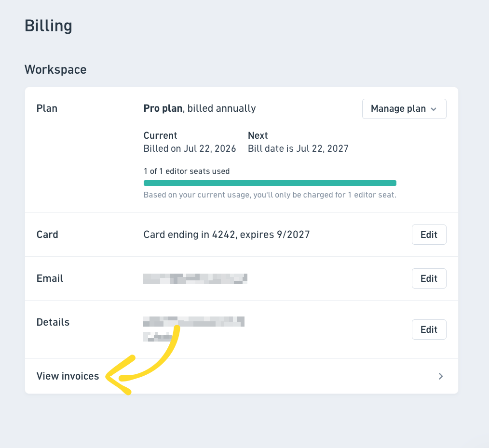This screenshot has height=448, width=489.
Task: Click the editor seats usage bar
Action: click(x=270, y=183)
